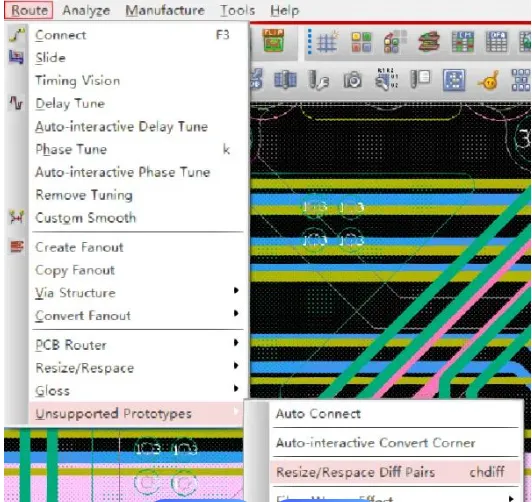This screenshot has width=532, height=502.
Task: Open the Manufacture menu
Action: [x=165, y=10]
